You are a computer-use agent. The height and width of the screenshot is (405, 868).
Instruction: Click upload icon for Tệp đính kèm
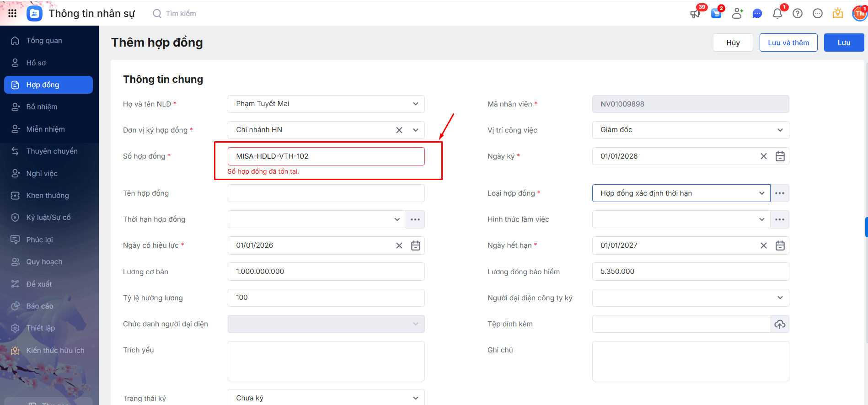(780, 324)
